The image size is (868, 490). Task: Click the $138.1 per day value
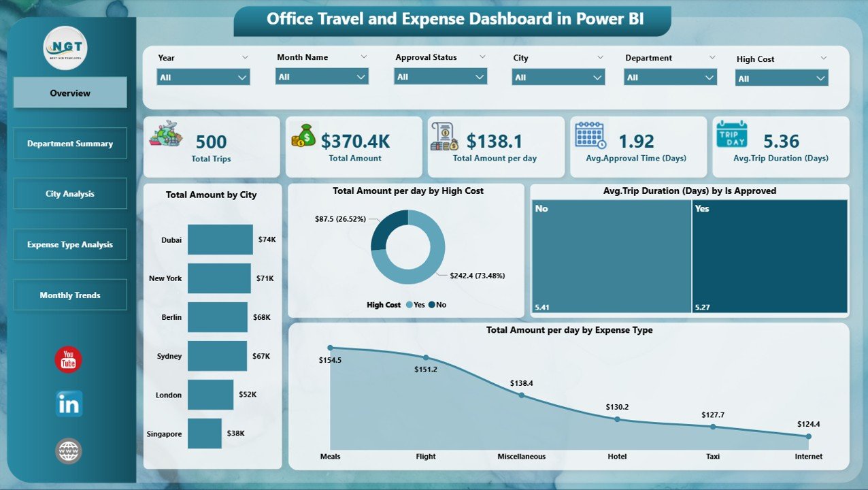[495, 141]
